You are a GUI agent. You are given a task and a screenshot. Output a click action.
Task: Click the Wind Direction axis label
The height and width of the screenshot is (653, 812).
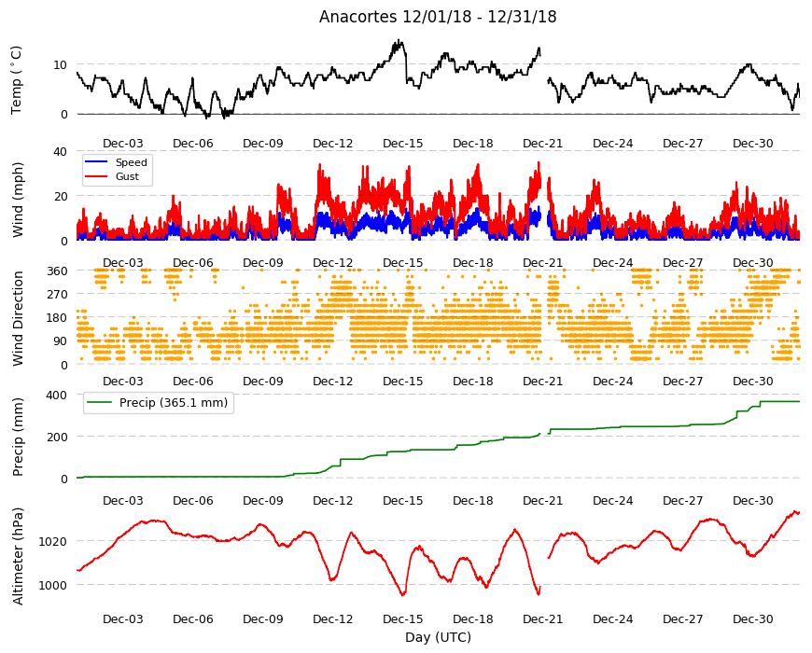(x=18, y=318)
